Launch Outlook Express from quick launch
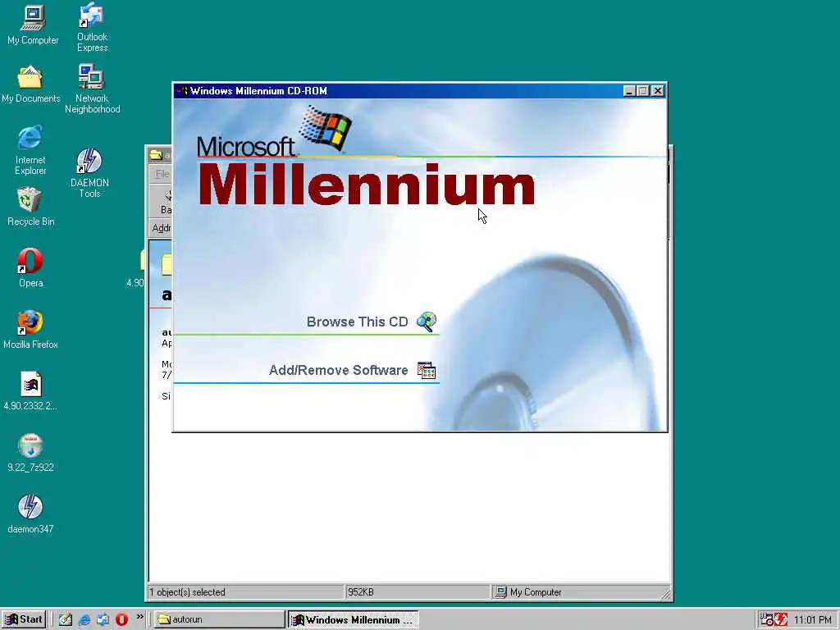 click(103, 619)
